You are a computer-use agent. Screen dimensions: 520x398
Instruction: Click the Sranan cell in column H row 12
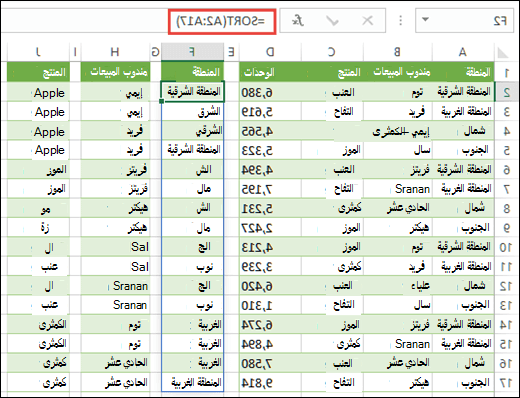coord(115,286)
